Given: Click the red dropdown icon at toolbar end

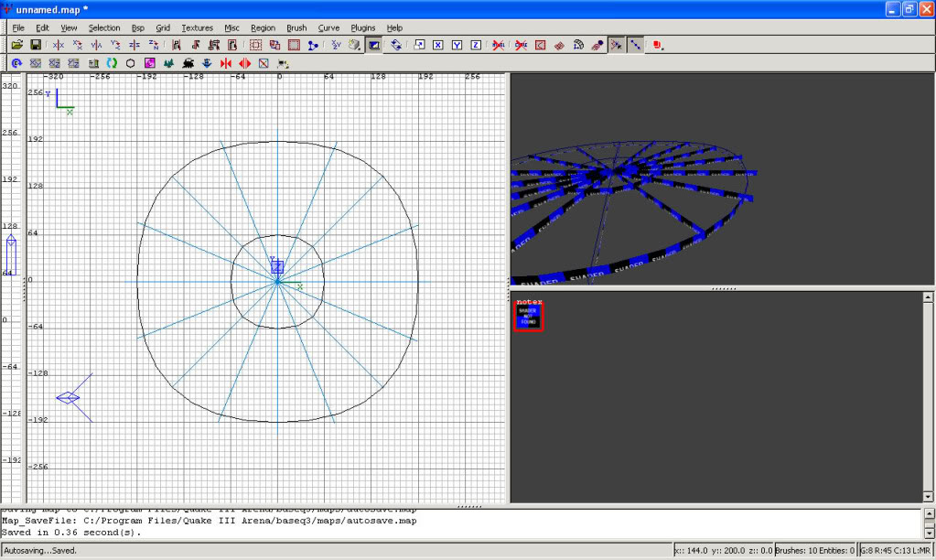Looking at the screenshot, I should [658, 45].
